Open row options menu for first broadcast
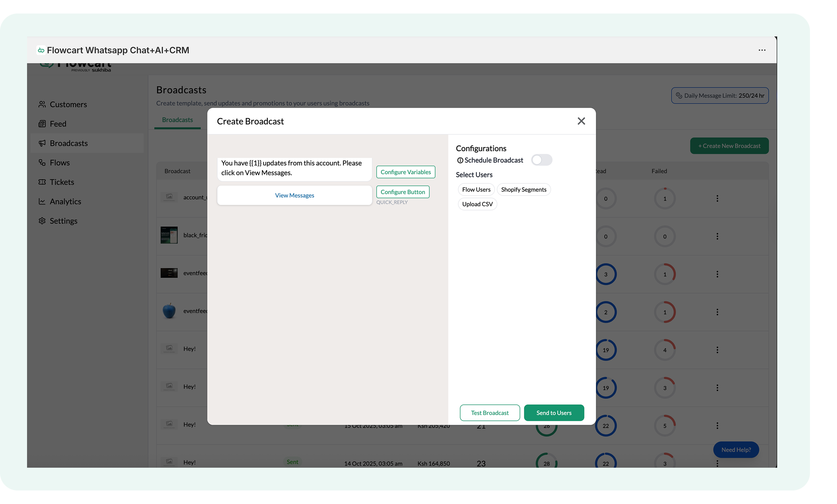The width and height of the screenshot is (837, 504). point(717,199)
